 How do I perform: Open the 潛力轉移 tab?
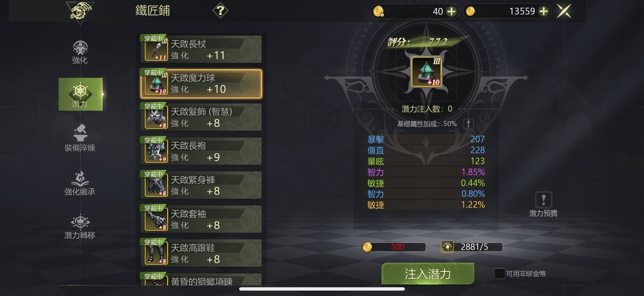[80, 227]
